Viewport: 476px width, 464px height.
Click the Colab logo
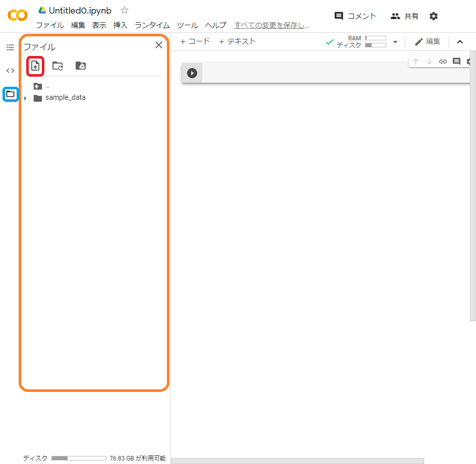pyautogui.click(x=18, y=15)
